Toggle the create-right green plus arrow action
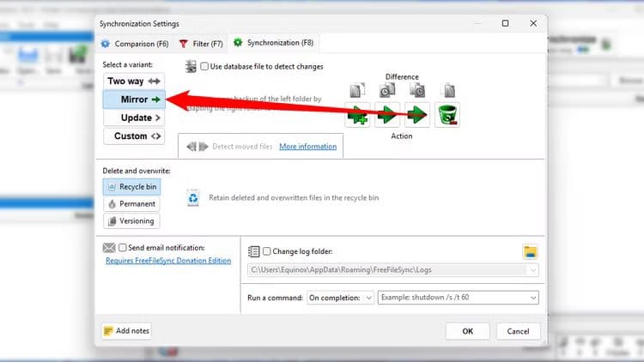The width and height of the screenshot is (644, 362). 357,115
